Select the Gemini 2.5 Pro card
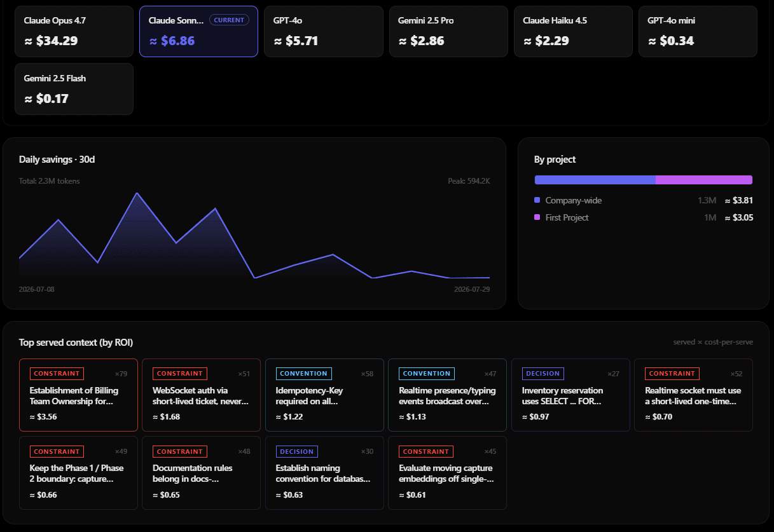Image resolution: width=774 pixels, height=532 pixels. pos(448,32)
